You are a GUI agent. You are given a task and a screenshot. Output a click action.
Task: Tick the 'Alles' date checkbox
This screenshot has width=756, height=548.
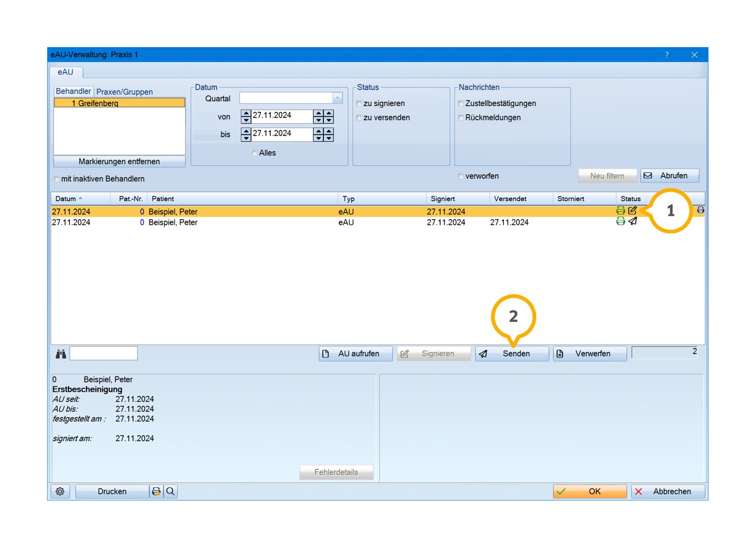(255, 153)
